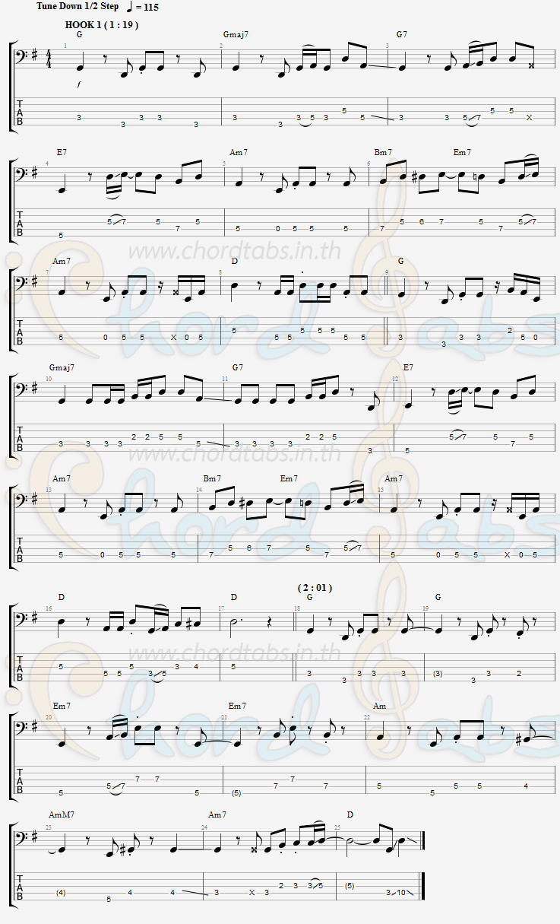The width and height of the screenshot is (560, 924).
Task: Jump to the (2:01) time marker
Action: click(314, 587)
